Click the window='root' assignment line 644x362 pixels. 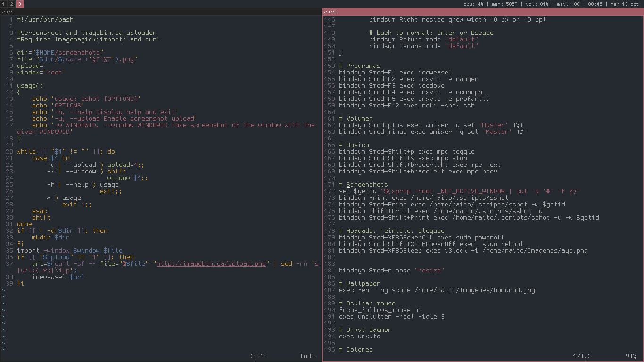click(41, 73)
